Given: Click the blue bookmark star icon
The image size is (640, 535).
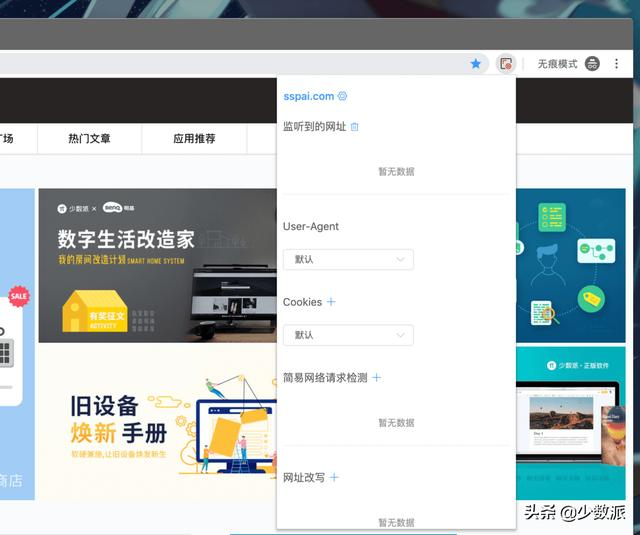Looking at the screenshot, I should click(x=476, y=64).
